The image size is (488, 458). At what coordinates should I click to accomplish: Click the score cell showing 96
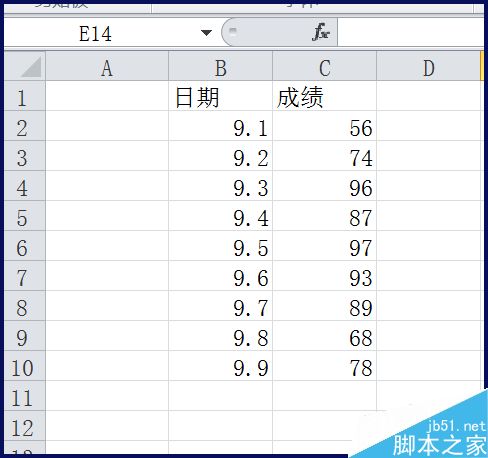[x=325, y=186]
